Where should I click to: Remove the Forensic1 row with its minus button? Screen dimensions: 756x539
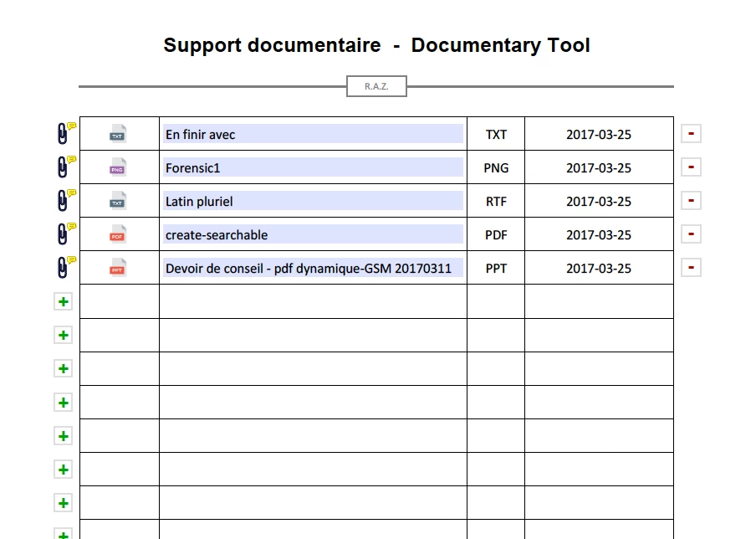[x=691, y=167]
